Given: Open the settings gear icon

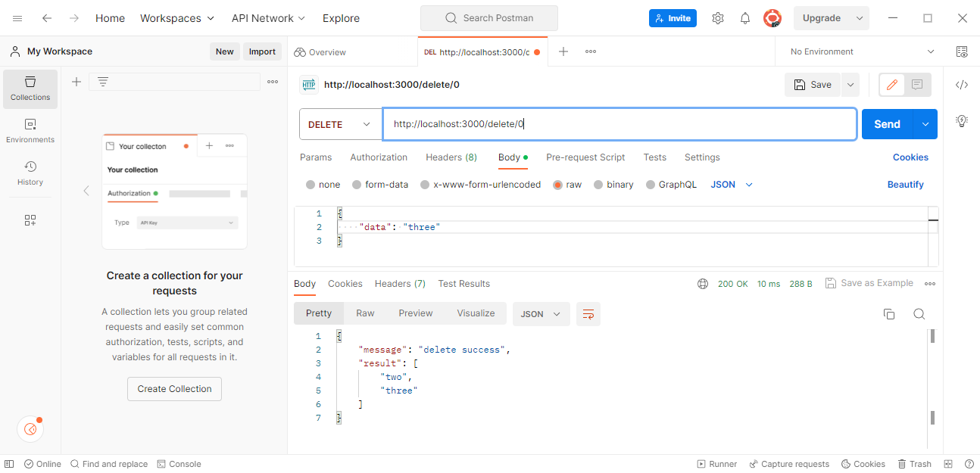Looking at the screenshot, I should [x=718, y=18].
